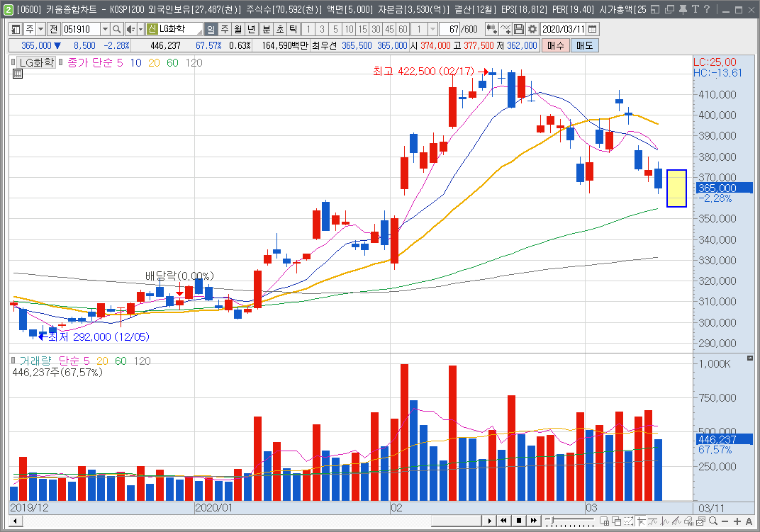Click the candle count field showing 67
The width and height of the screenshot is (760, 532).
coord(449,30)
